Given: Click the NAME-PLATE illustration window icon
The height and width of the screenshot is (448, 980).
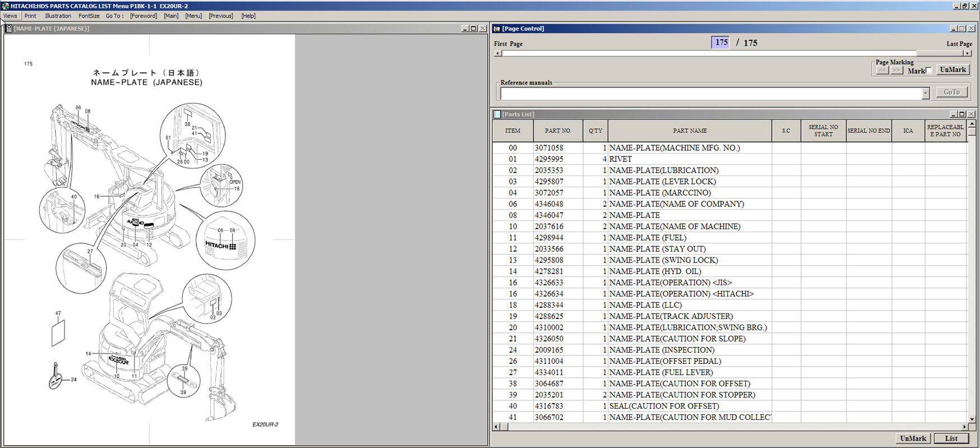Looking at the screenshot, I should click(8, 29).
